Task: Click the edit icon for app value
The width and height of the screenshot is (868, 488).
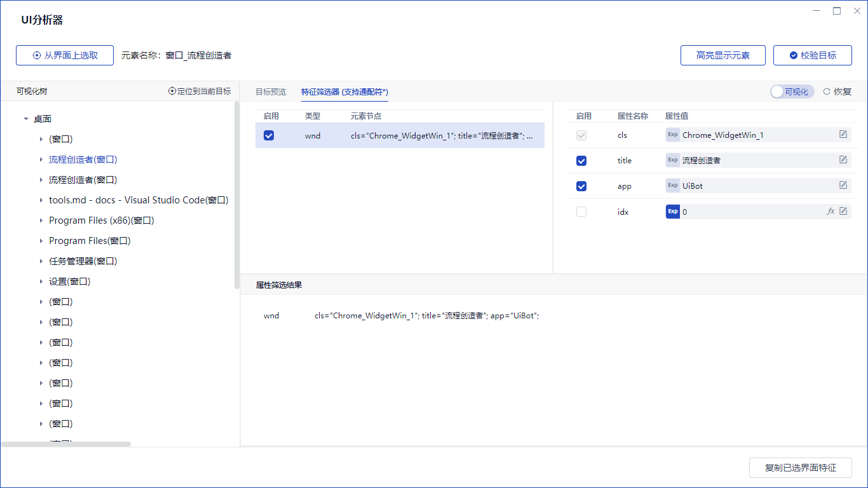Action: pos(843,186)
